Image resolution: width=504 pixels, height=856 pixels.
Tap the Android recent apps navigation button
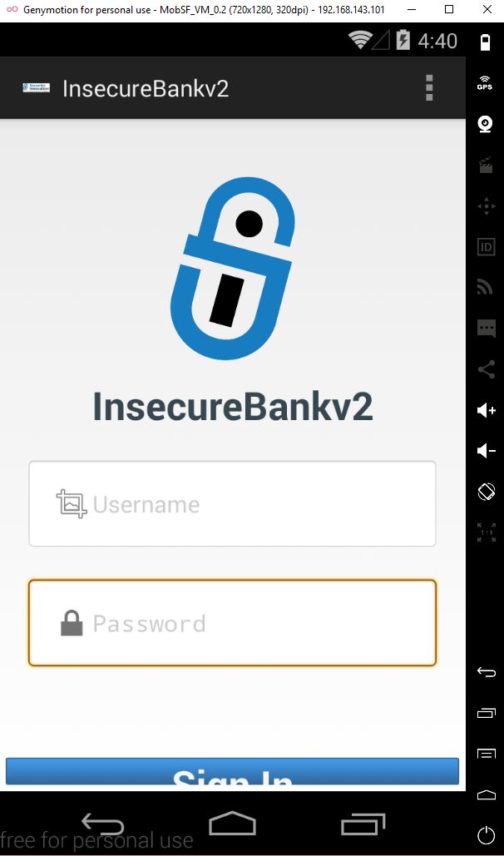coord(363,824)
